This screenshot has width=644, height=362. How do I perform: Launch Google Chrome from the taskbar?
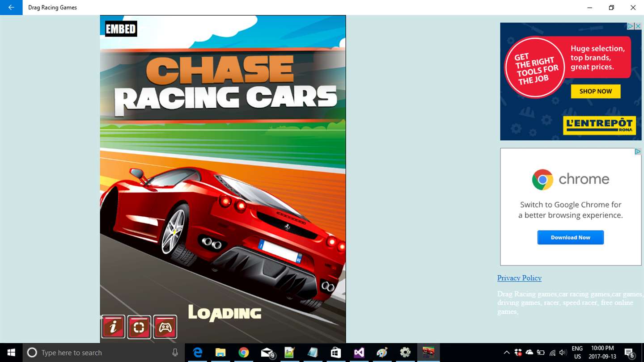coord(243,353)
